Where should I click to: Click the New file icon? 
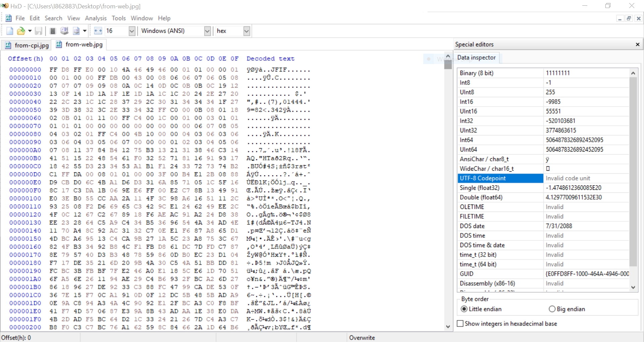(10, 31)
